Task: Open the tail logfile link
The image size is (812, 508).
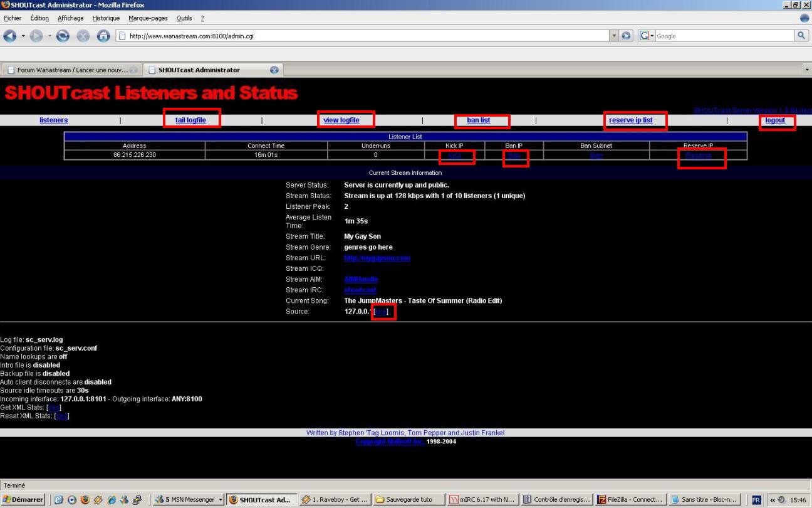Action: (x=190, y=120)
